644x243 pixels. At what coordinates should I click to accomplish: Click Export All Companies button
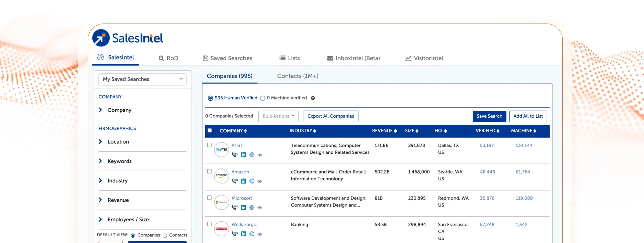click(331, 116)
